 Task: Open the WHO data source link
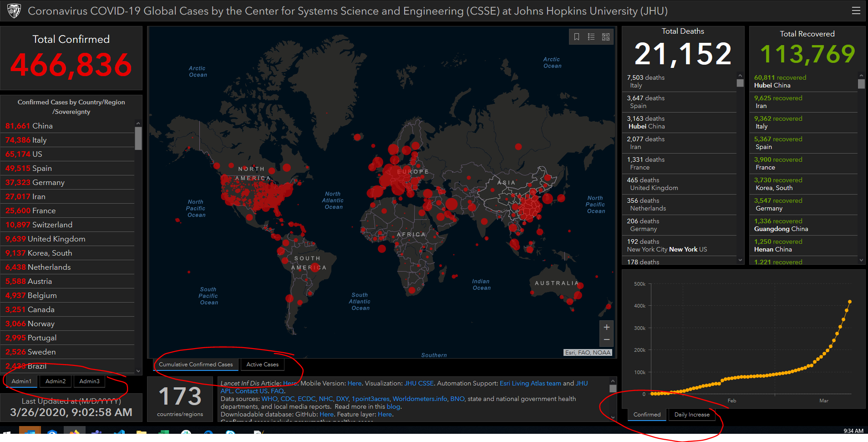(269, 399)
